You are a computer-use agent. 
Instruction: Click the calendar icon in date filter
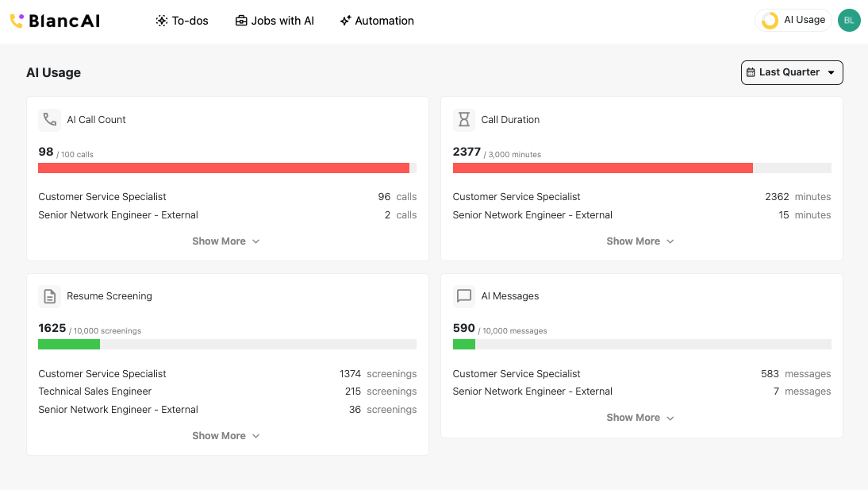751,72
